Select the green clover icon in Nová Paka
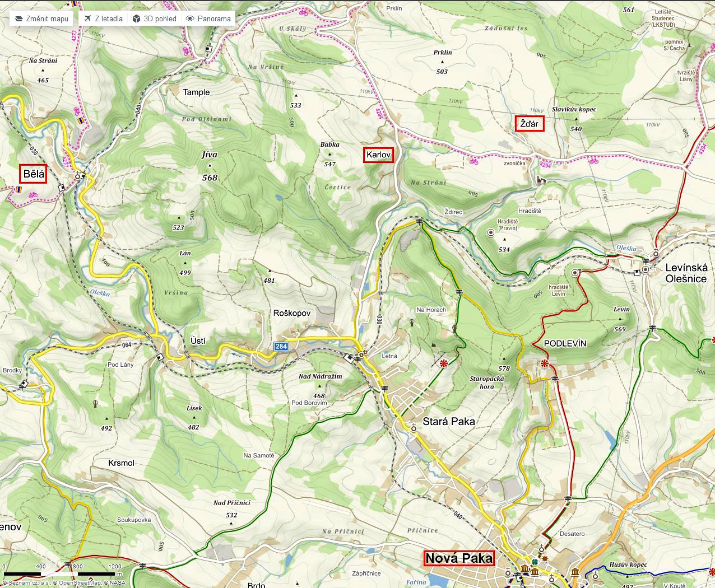The image size is (715, 588). tap(535, 561)
